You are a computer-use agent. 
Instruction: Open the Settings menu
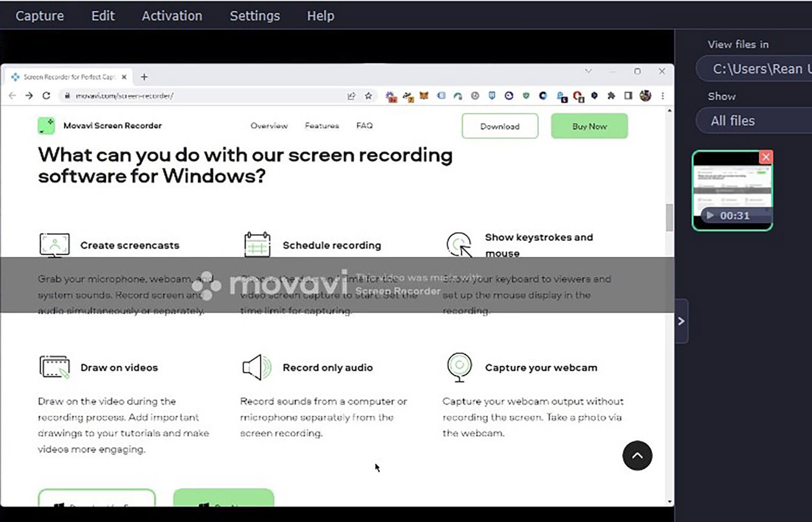[x=255, y=16]
